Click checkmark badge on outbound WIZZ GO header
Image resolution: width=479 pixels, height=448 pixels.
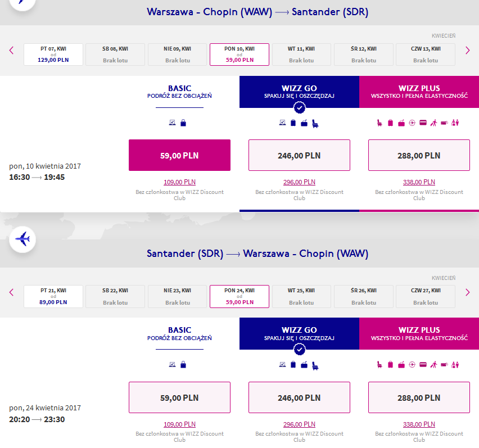299,107
